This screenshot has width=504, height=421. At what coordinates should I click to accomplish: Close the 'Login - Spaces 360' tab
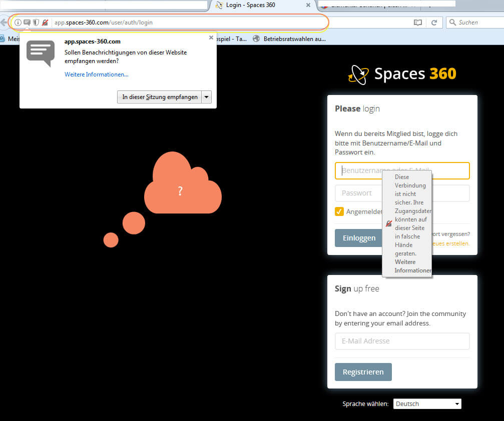[x=308, y=5]
